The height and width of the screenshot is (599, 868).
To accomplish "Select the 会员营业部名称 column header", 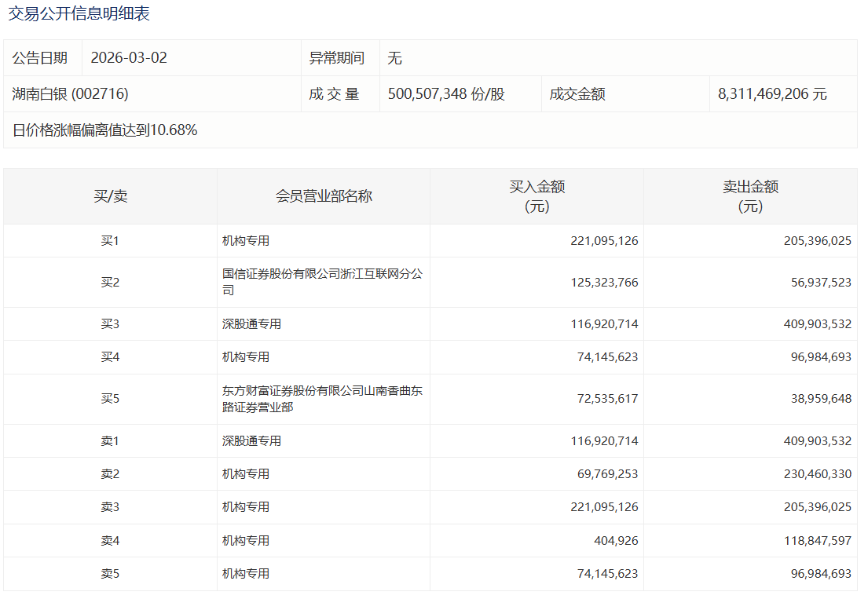I will point(324,196).
